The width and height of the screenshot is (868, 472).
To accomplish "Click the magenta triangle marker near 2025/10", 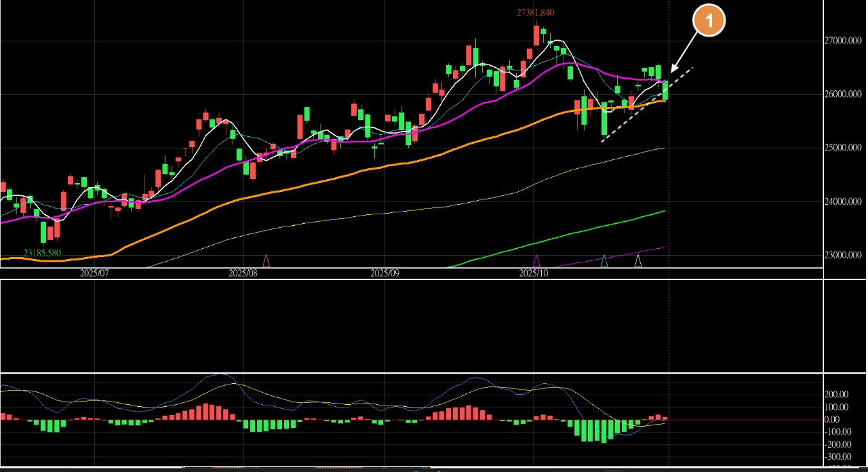I will (536, 260).
